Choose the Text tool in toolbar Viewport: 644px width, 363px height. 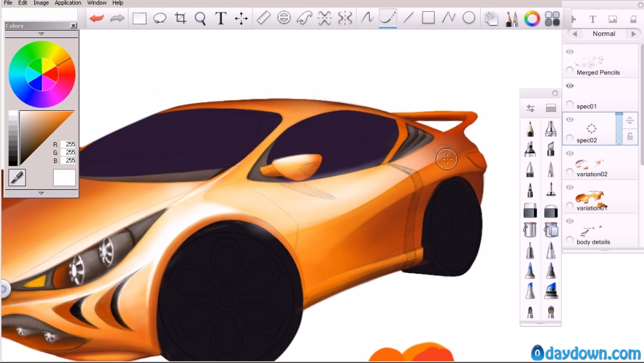point(221,18)
